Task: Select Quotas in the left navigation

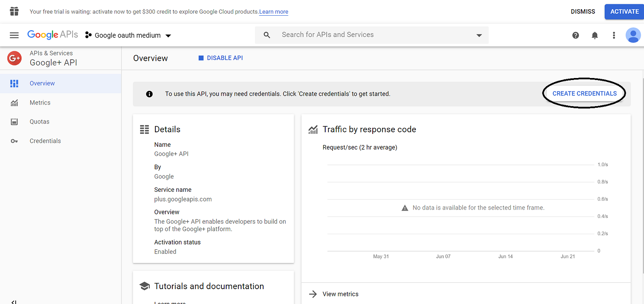Action: [x=61, y=122]
